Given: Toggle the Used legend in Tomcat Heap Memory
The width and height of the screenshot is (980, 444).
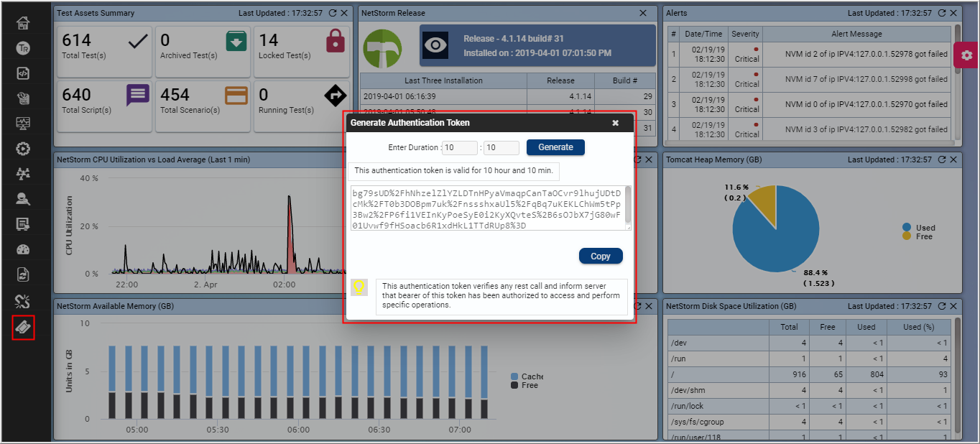Looking at the screenshot, I should (920, 228).
